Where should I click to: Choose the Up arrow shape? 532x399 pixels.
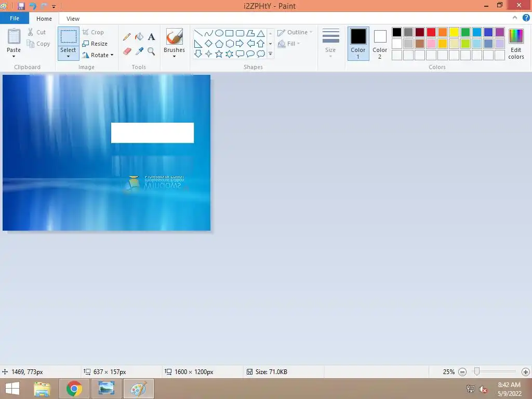[261, 44]
